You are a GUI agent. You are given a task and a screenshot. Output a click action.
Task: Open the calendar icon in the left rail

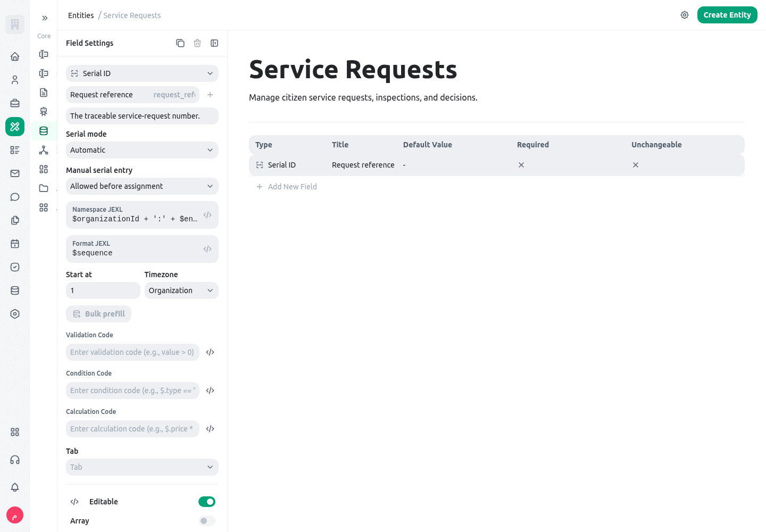15,244
